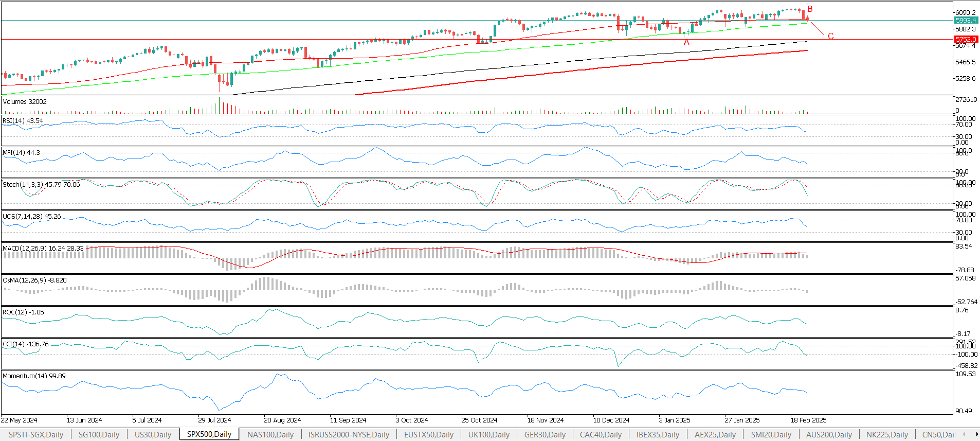Click the 18 Feb 2025 date marker

coord(808,420)
